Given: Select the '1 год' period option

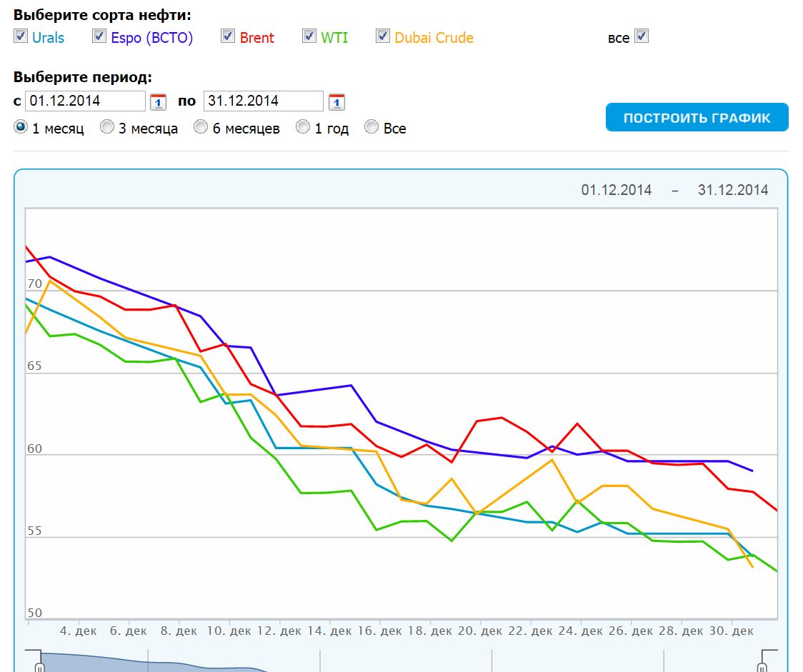Looking at the screenshot, I should pos(304,127).
